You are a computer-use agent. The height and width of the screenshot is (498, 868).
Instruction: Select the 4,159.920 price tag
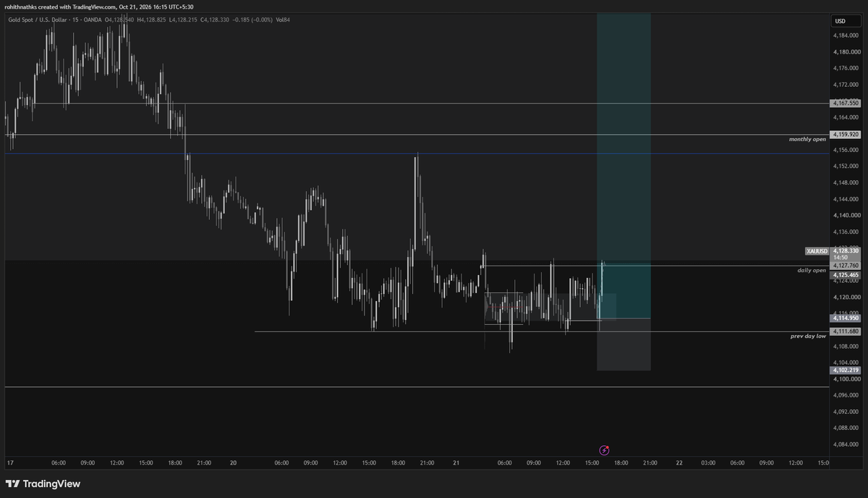click(846, 135)
